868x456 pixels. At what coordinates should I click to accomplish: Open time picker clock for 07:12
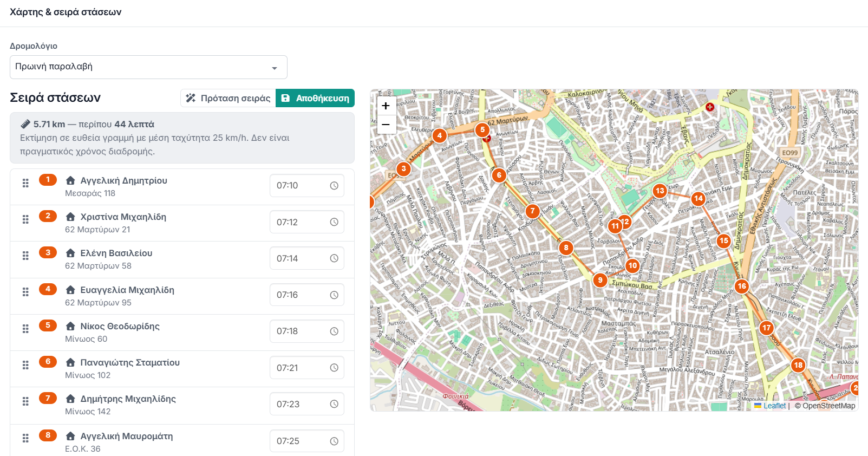[334, 222]
